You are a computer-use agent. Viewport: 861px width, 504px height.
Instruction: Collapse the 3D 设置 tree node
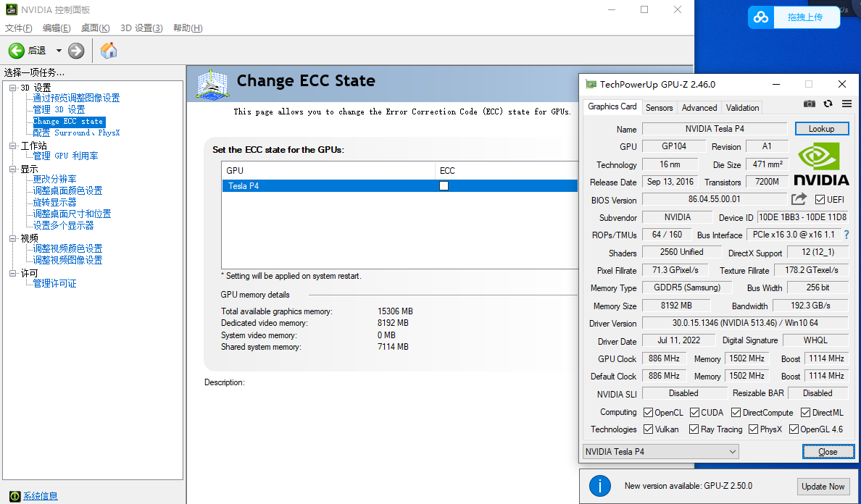point(12,88)
